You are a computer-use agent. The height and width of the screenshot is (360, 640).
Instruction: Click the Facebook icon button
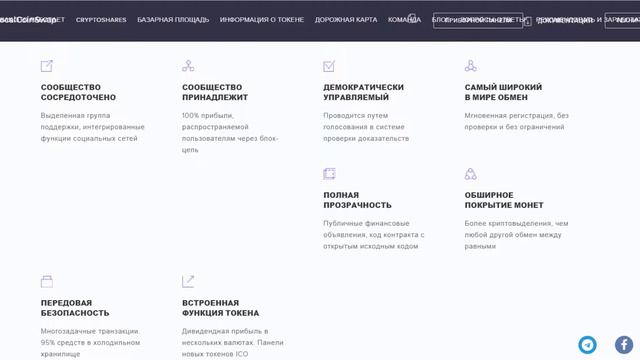point(624,345)
